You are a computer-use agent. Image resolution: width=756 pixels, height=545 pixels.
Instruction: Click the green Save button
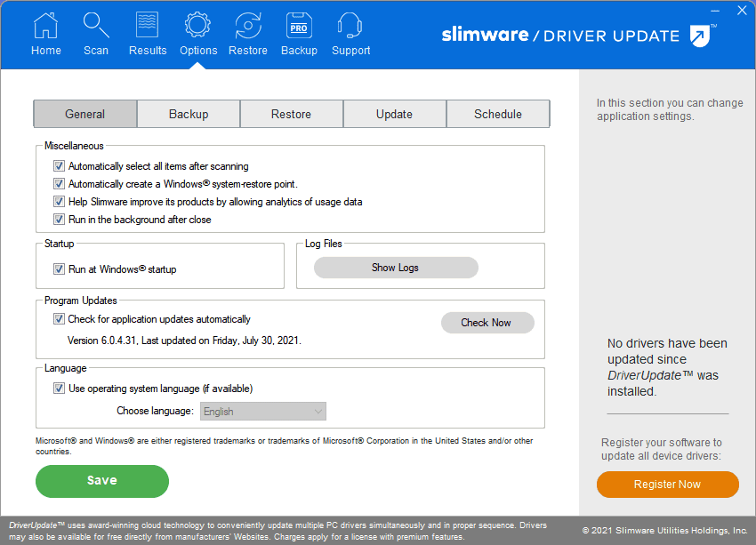tap(102, 481)
